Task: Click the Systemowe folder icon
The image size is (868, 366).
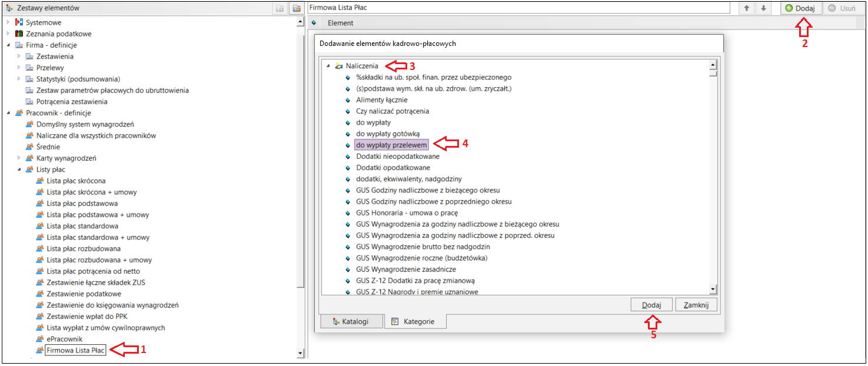Action: click(x=19, y=22)
